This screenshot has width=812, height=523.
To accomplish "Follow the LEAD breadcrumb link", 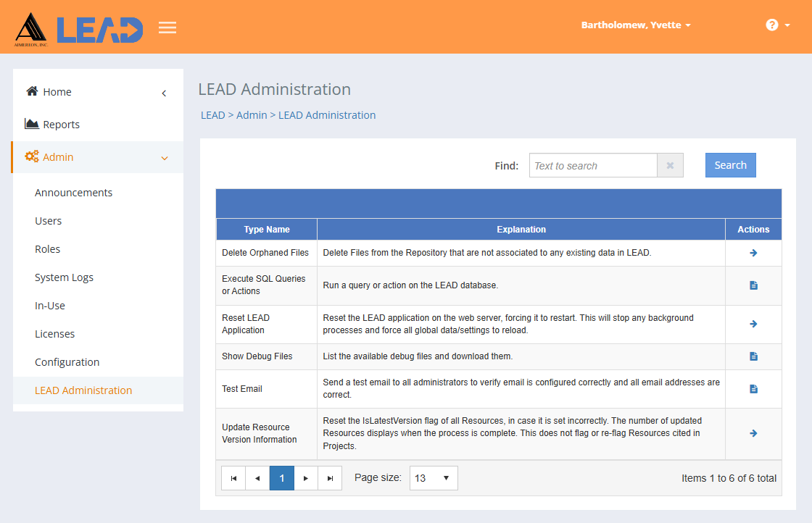I will coord(213,115).
